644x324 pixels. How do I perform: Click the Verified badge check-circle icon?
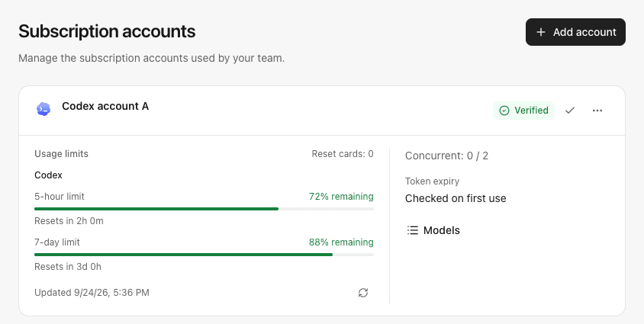pyautogui.click(x=504, y=111)
